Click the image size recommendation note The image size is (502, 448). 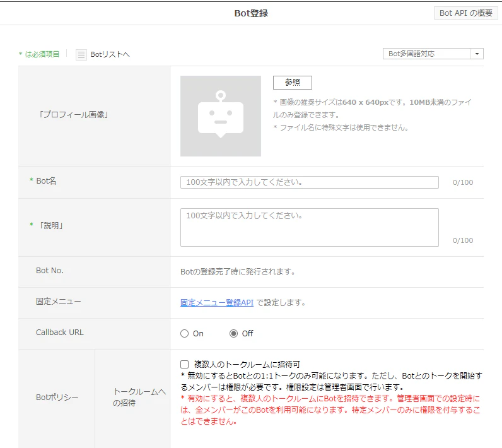point(372,109)
